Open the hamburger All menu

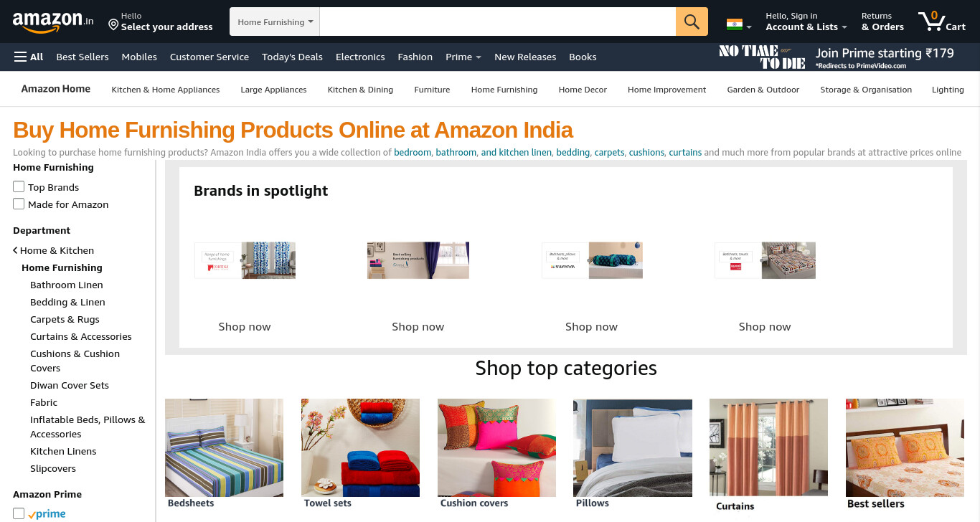tap(29, 57)
